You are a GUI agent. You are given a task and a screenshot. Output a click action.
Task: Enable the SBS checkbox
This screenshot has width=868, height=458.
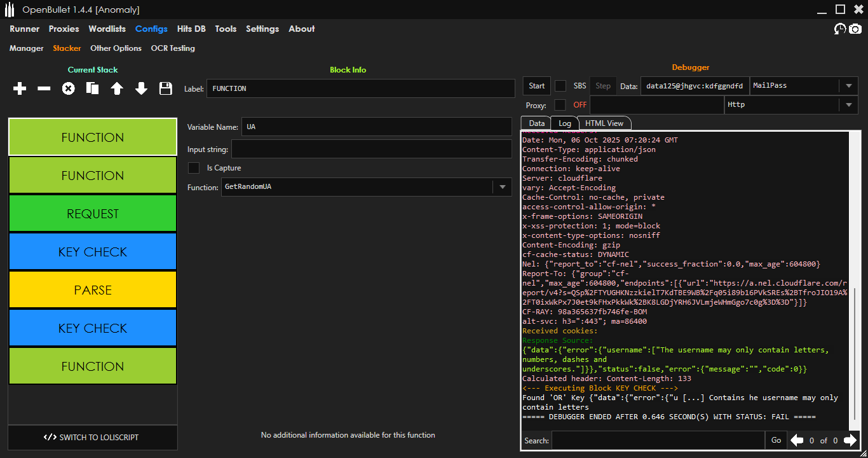click(x=560, y=86)
